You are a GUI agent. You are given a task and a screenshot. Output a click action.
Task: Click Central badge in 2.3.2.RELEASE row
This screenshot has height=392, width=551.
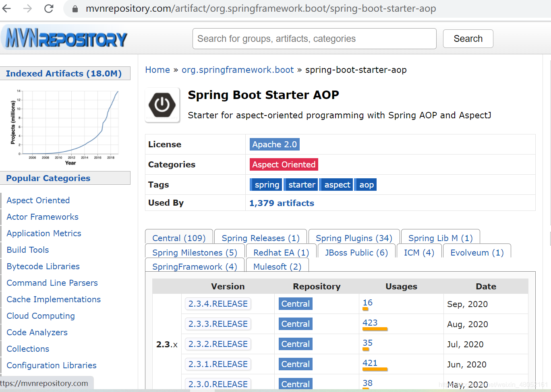click(295, 344)
